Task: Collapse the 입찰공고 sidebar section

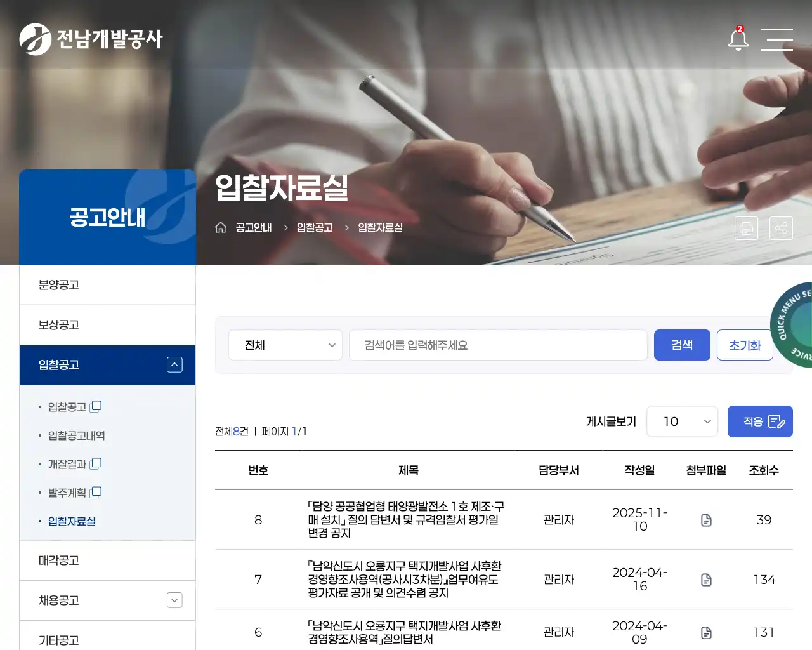Action: [174, 364]
